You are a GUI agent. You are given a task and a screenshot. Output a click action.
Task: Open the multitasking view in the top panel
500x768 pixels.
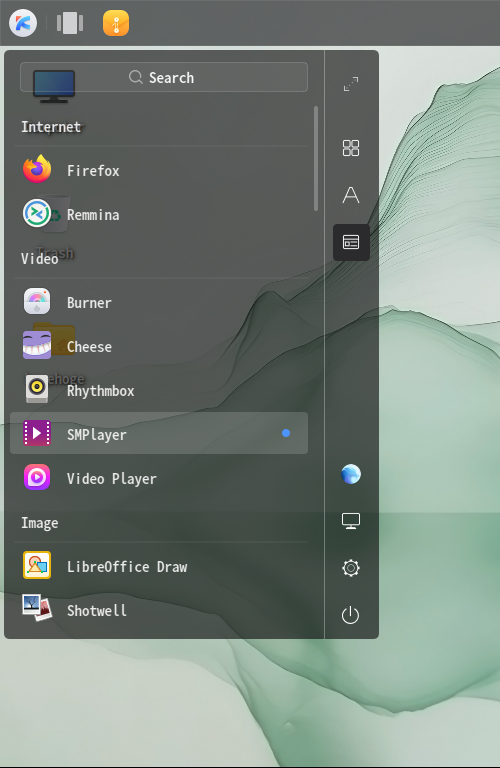(70, 23)
